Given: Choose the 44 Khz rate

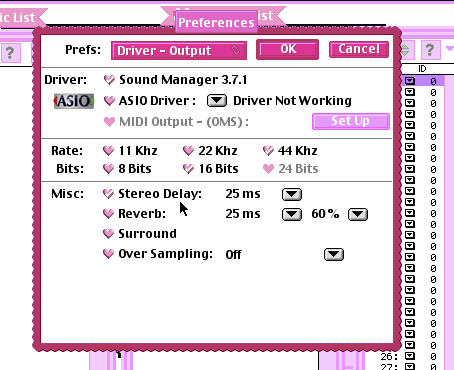Looking at the screenshot, I should [268, 151].
